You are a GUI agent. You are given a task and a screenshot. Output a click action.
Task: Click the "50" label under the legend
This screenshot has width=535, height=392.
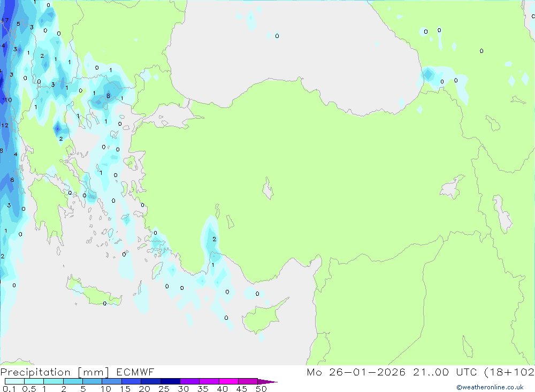(261, 389)
